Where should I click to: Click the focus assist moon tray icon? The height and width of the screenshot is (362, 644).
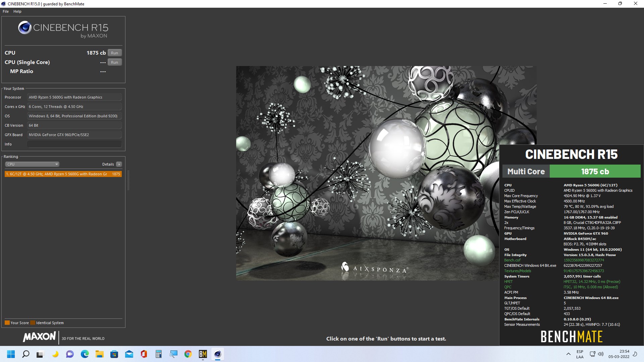coord(635,354)
